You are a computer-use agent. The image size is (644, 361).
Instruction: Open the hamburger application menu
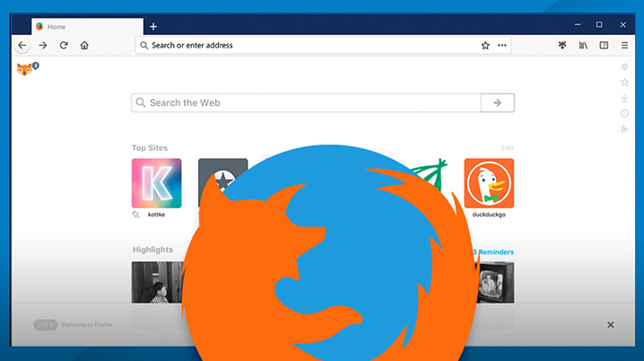click(x=624, y=45)
